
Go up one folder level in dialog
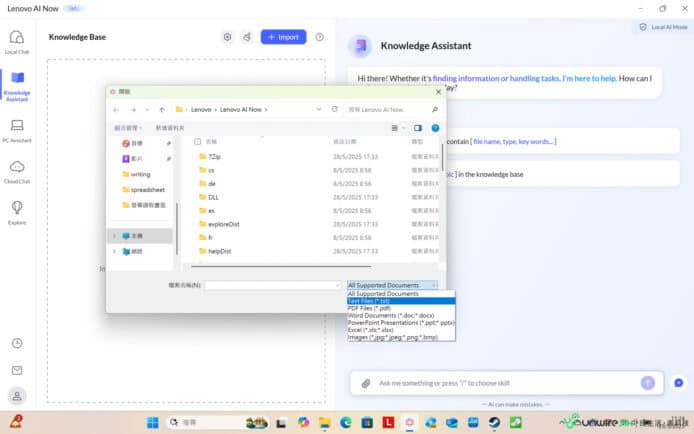[162, 110]
